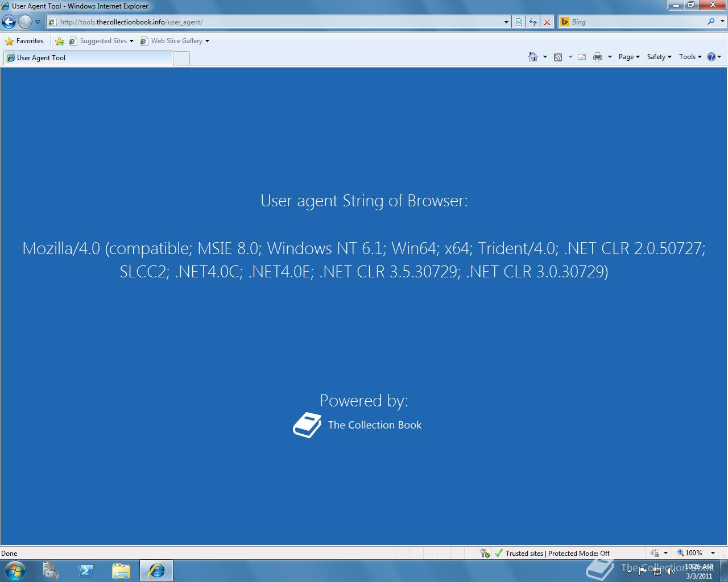728x582 pixels.
Task: Click the RSS feeds icon
Action: click(x=558, y=57)
